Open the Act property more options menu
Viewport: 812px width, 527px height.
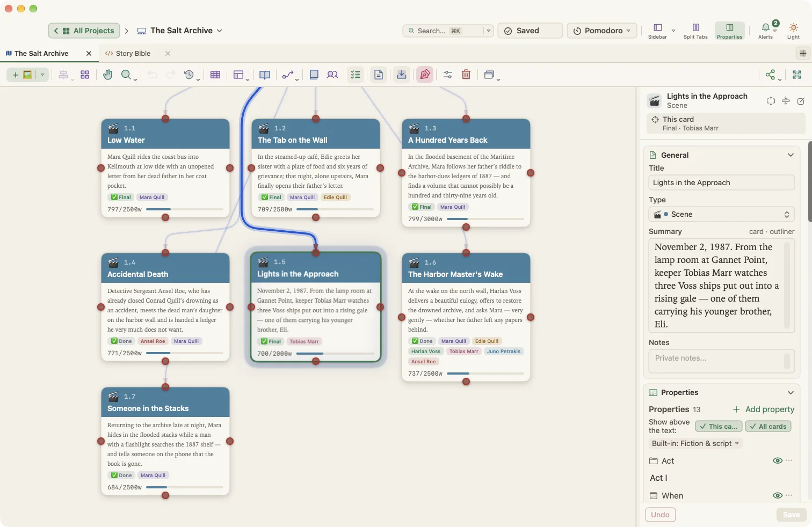coord(789,460)
